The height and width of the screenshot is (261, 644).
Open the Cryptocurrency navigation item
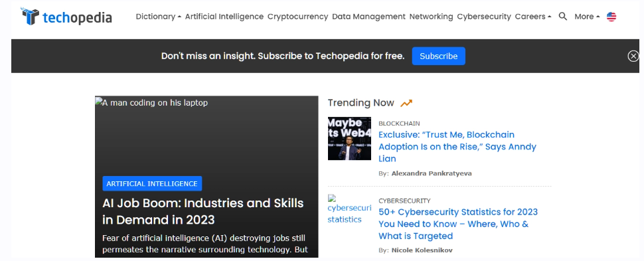[298, 17]
